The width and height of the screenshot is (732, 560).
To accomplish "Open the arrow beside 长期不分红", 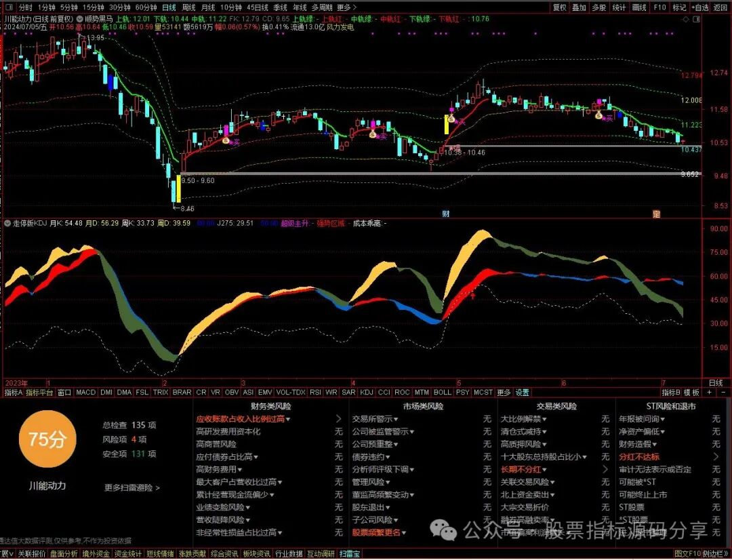I will [x=605, y=469].
